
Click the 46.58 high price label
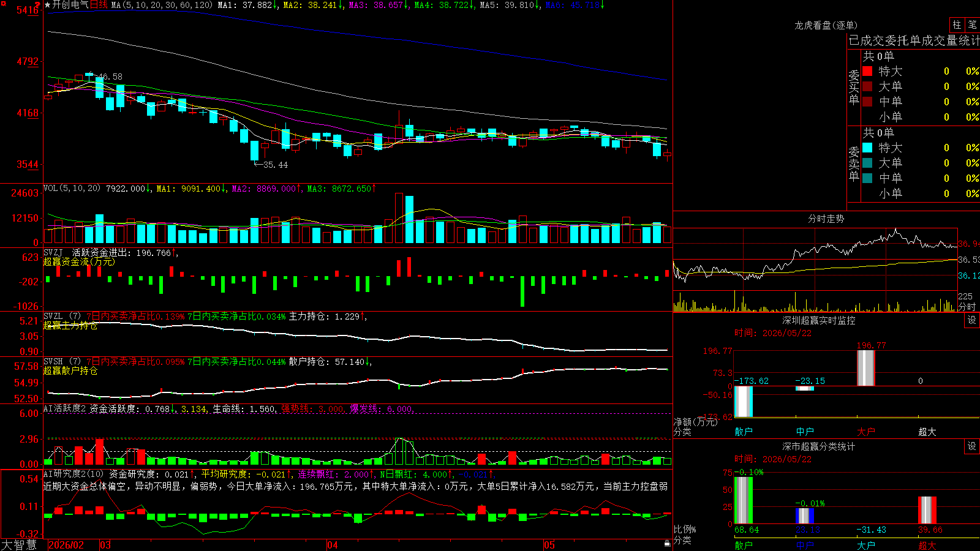pyautogui.click(x=110, y=77)
